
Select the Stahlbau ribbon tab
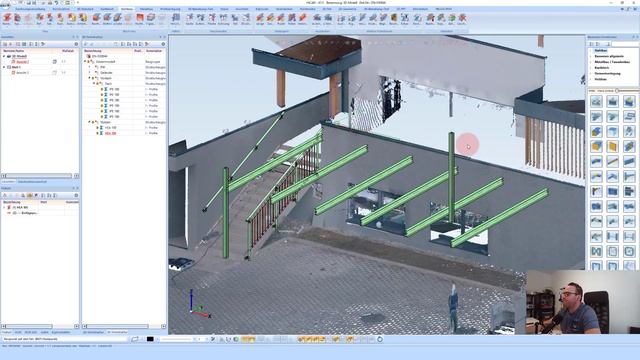point(127,9)
